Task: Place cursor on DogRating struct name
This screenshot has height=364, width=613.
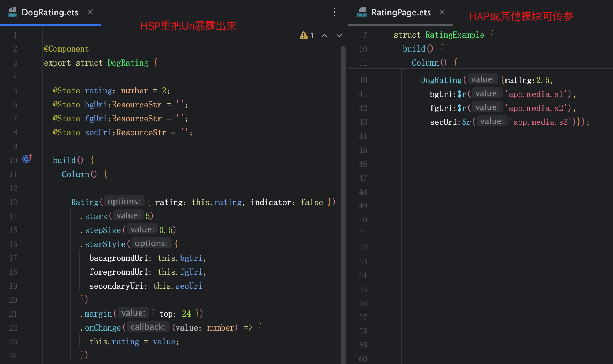Action: (x=128, y=63)
